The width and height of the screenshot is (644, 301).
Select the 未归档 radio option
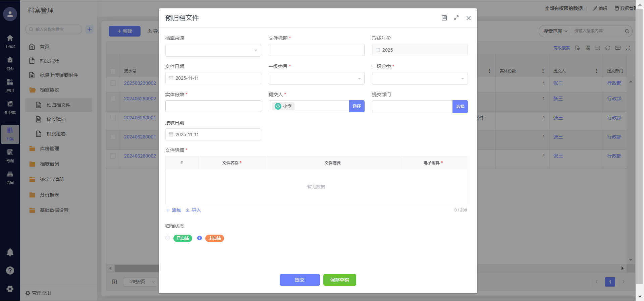click(x=200, y=238)
